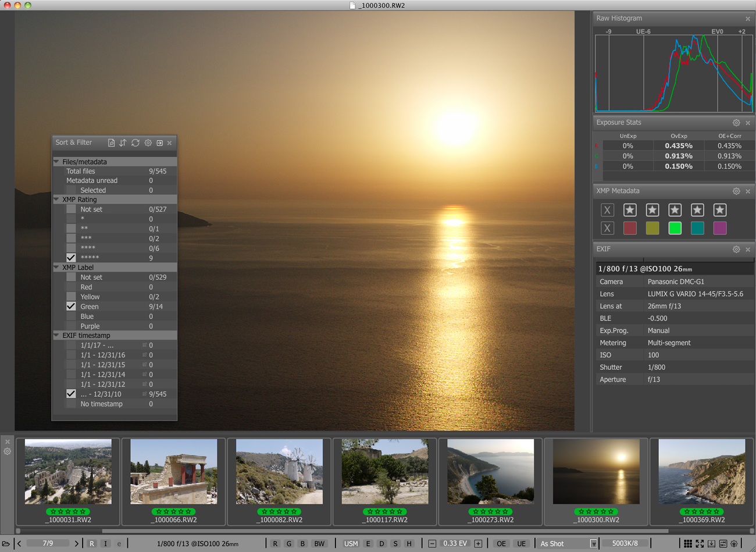Open the file search icon in Sort & Filter
This screenshot has width=756, height=552.
tap(111, 143)
